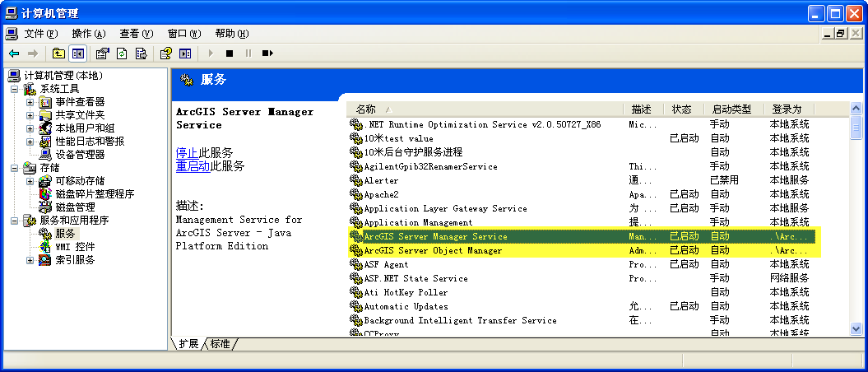This screenshot has width=868, height=372.
Task: Click the Export list toolbar icon
Action: coord(142,53)
